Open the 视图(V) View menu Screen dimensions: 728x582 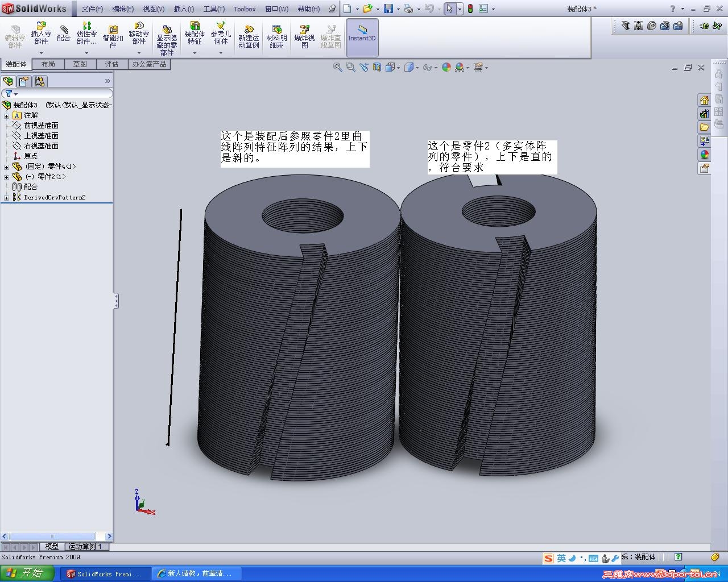(154, 9)
